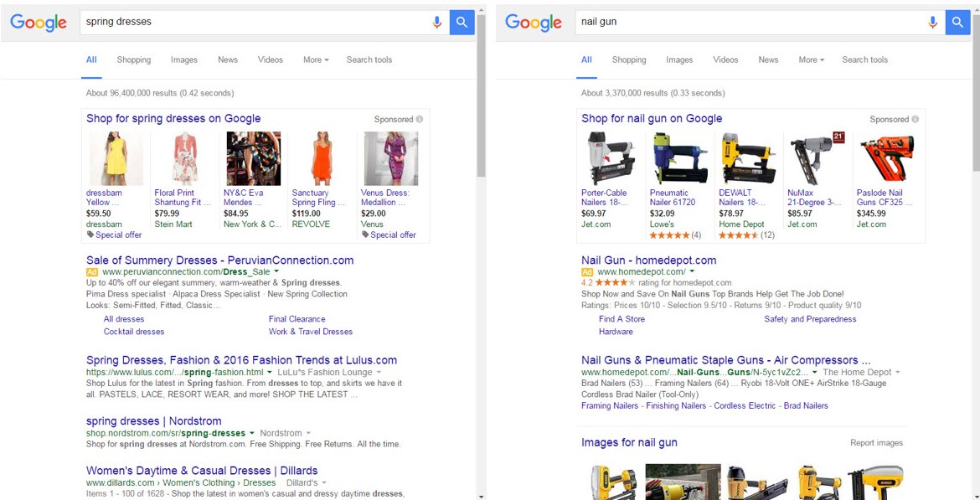Open the NY&C Eva Mendes dress image

[x=253, y=158]
